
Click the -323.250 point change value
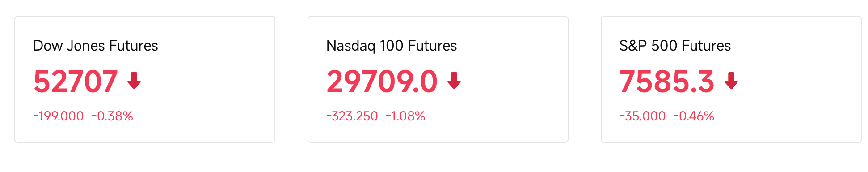(x=352, y=116)
